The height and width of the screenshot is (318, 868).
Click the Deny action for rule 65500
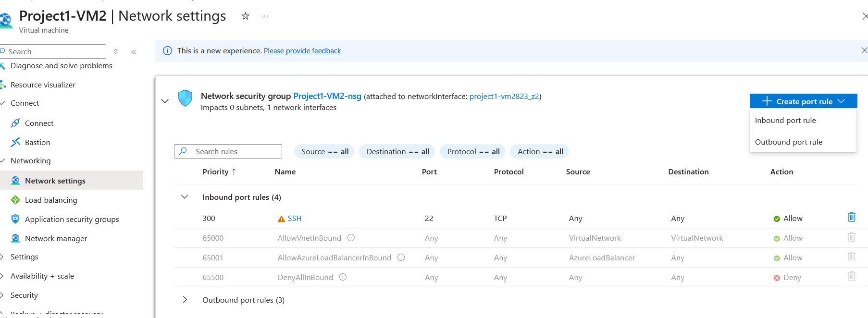click(x=787, y=277)
